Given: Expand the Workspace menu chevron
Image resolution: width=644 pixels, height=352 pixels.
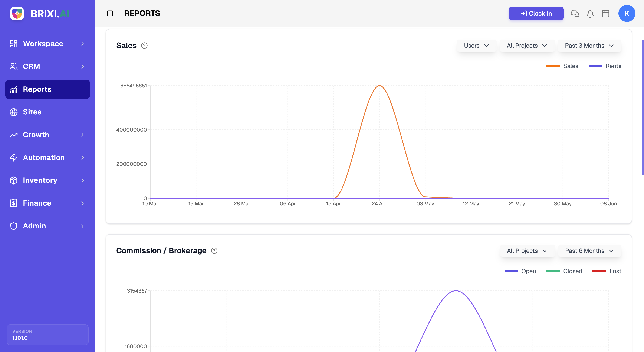Looking at the screenshot, I should [82, 44].
